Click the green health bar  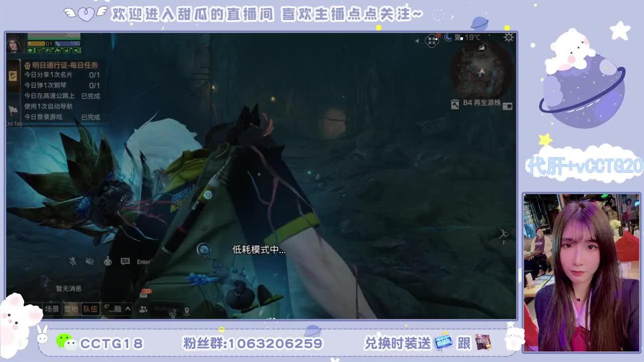click(x=54, y=36)
